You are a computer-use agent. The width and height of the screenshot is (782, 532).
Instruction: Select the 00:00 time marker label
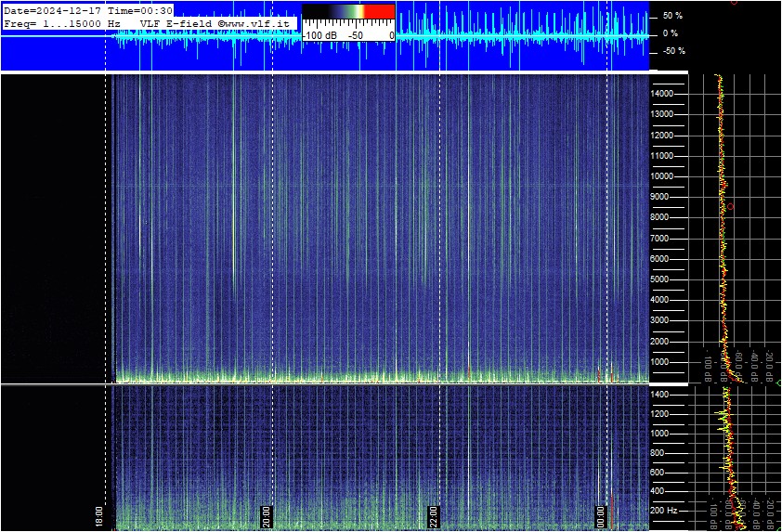coord(601,516)
